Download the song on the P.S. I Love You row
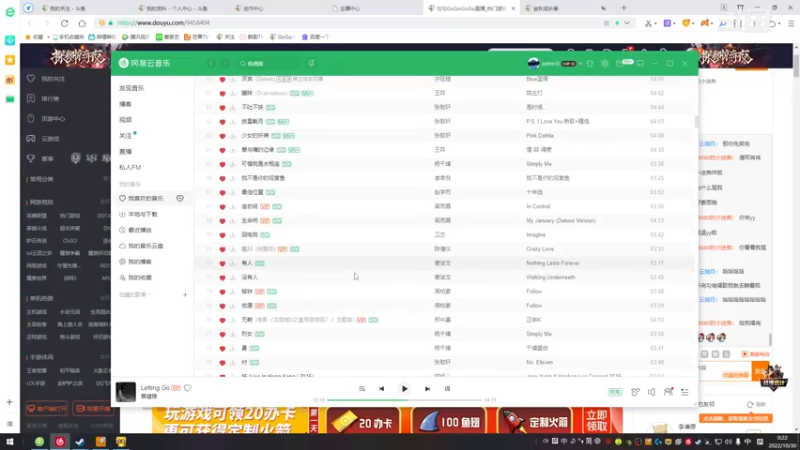This screenshot has width=800, height=450. click(x=233, y=121)
